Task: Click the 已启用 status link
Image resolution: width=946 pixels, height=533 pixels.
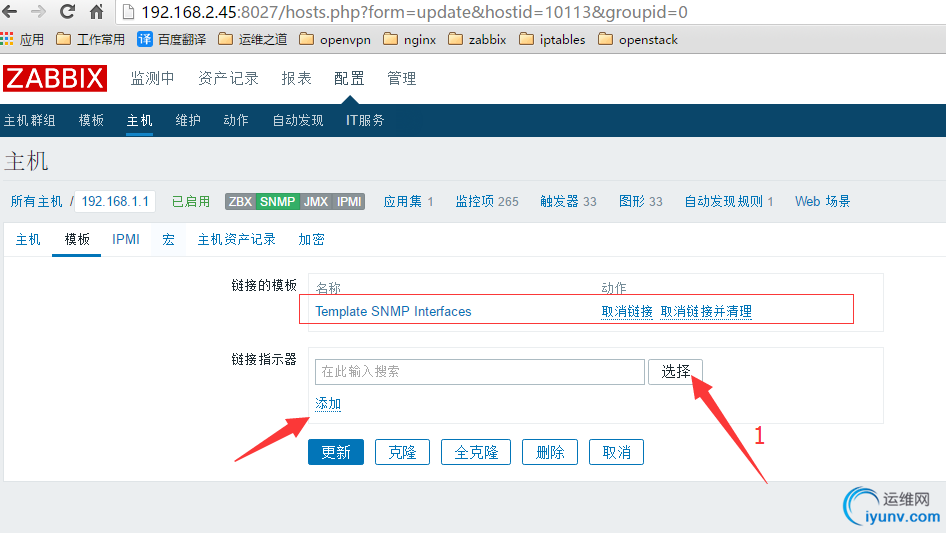Action: pyautogui.click(x=191, y=202)
